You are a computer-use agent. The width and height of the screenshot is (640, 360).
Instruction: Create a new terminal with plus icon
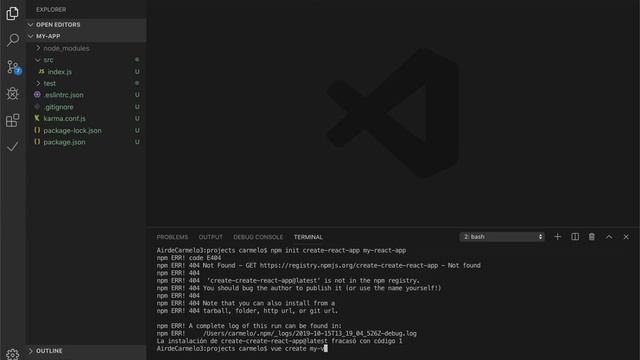tap(557, 237)
